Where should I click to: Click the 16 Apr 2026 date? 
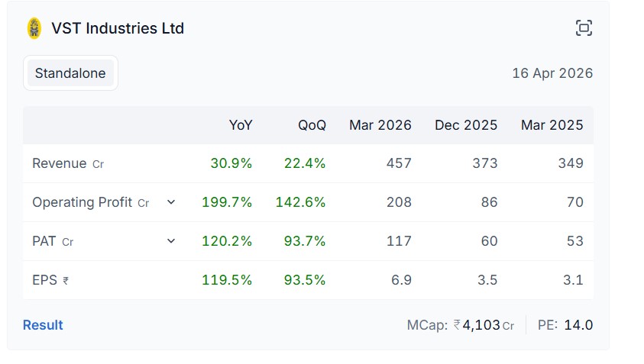(x=552, y=73)
